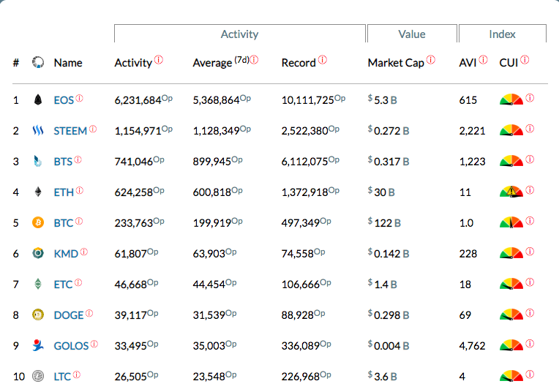Open the LTC coin link

(x=62, y=377)
